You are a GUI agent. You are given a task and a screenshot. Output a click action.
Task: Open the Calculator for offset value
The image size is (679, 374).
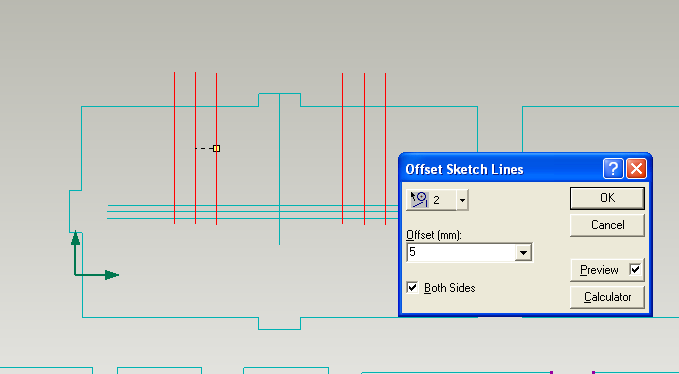coord(607,297)
